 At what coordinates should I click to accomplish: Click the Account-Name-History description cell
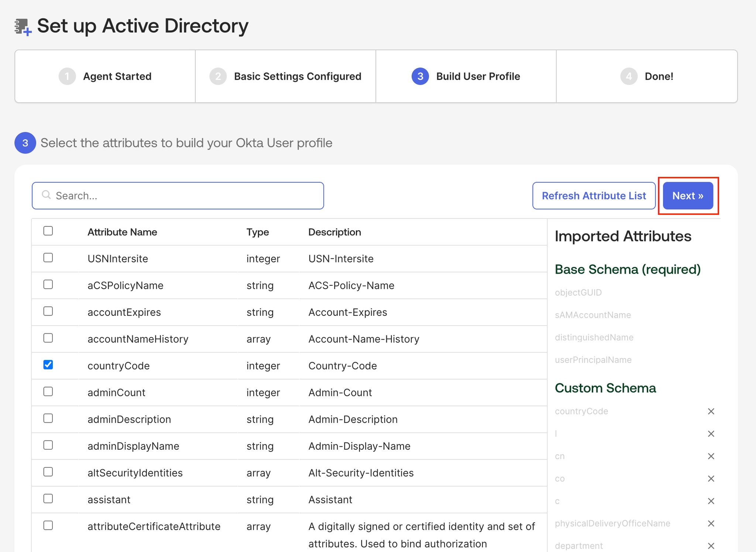click(x=364, y=339)
